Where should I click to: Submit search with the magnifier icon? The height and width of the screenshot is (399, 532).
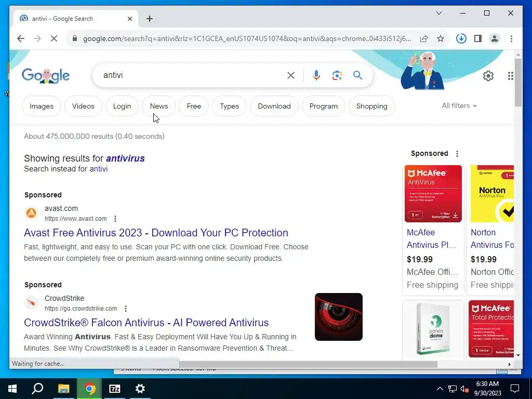pos(357,75)
